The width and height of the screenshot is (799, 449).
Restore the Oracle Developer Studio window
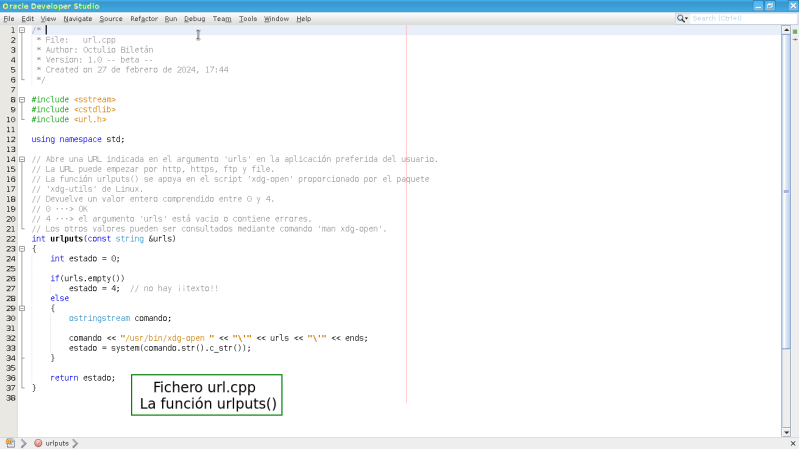pyautogui.click(x=770, y=6)
